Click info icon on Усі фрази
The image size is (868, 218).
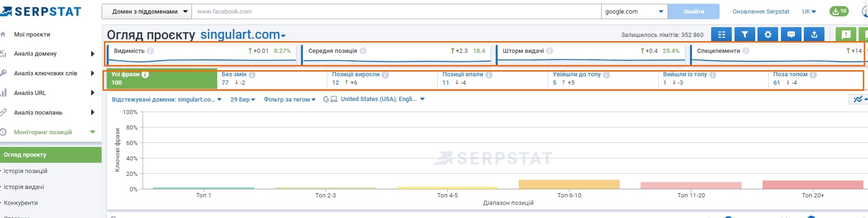tap(145, 74)
